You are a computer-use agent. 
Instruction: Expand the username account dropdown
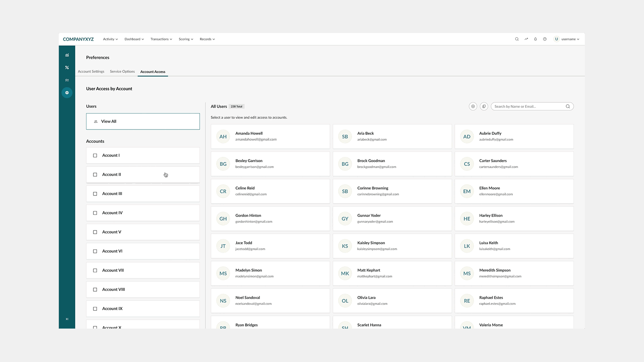point(570,39)
